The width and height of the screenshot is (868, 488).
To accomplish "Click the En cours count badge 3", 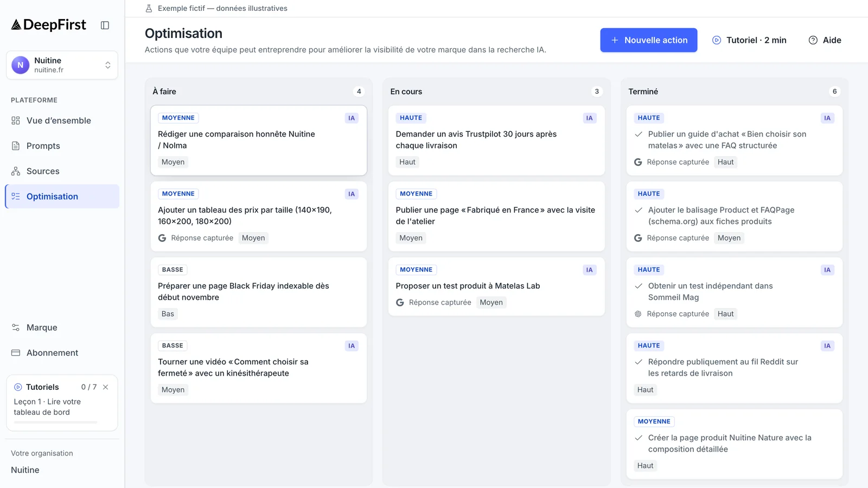I will [597, 92].
